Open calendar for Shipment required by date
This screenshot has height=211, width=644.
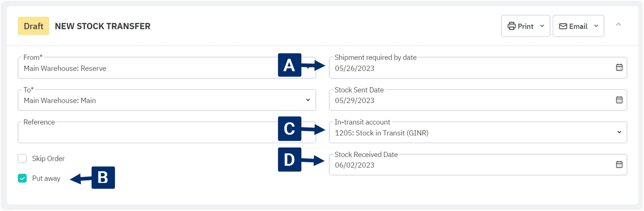pos(619,68)
